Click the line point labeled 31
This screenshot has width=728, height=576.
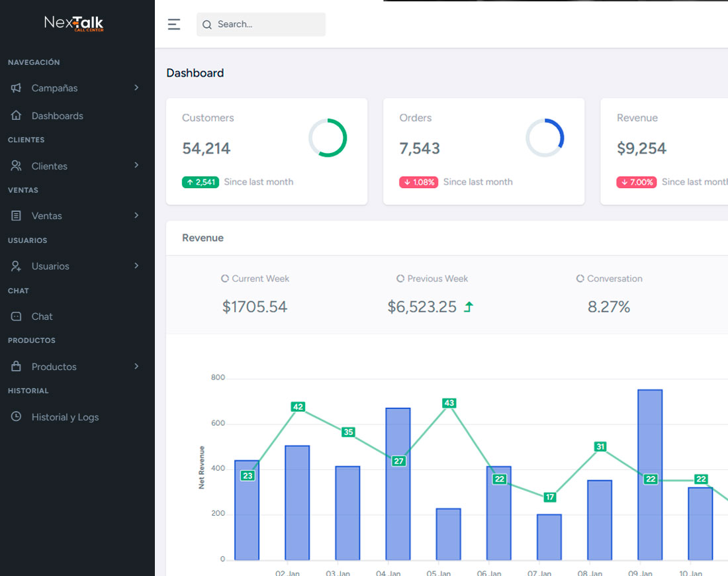click(600, 446)
